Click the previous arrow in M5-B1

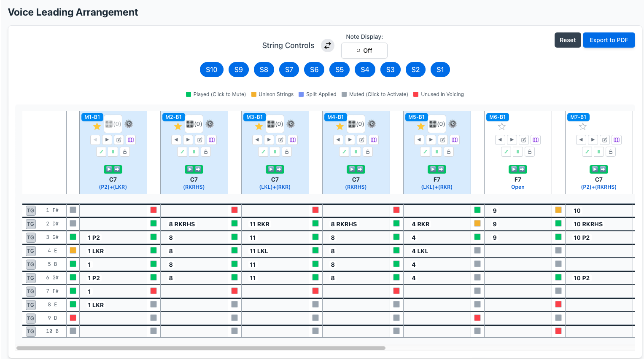(419, 140)
